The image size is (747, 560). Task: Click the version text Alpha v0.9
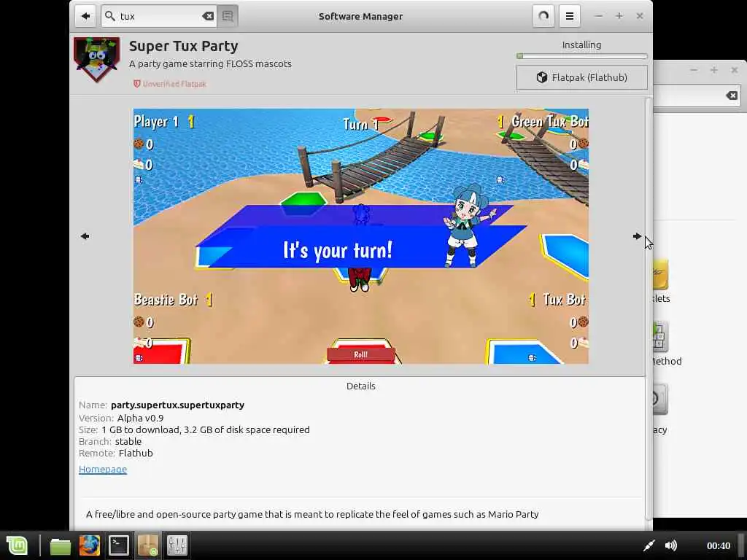coord(140,418)
